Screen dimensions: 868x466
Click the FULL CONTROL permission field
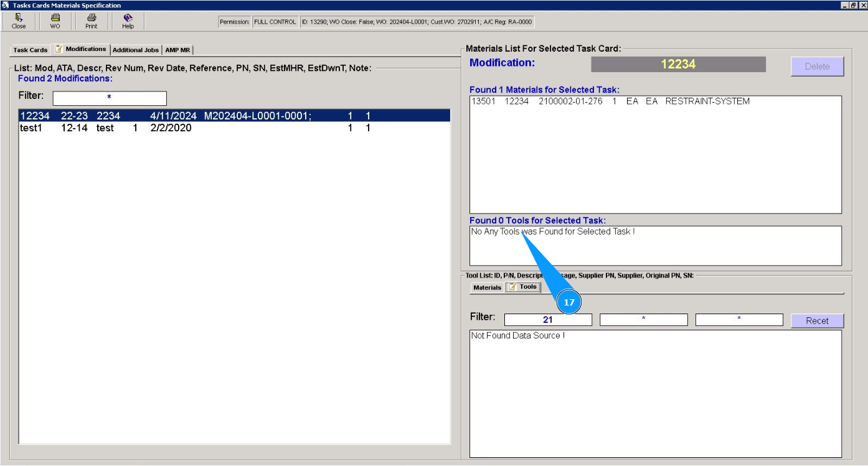[275, 22]
